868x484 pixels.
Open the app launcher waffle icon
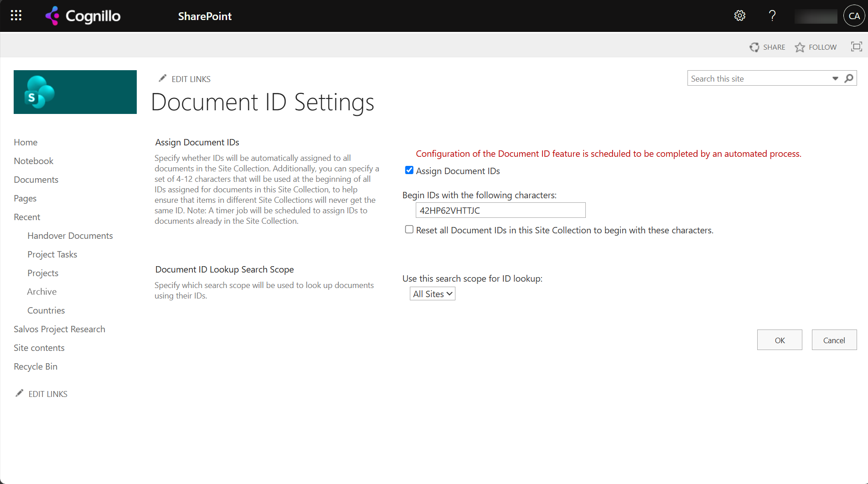tap(16, 16)
